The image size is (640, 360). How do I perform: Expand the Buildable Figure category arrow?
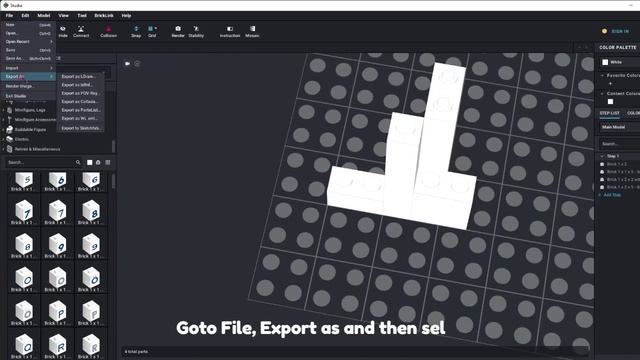pos(4,129)
